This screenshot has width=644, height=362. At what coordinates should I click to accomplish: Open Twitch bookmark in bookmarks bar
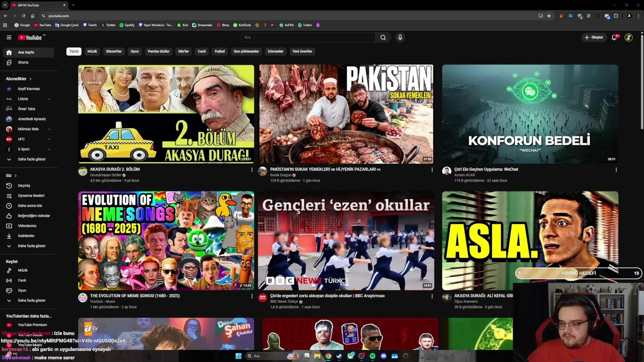pos(90,25)
